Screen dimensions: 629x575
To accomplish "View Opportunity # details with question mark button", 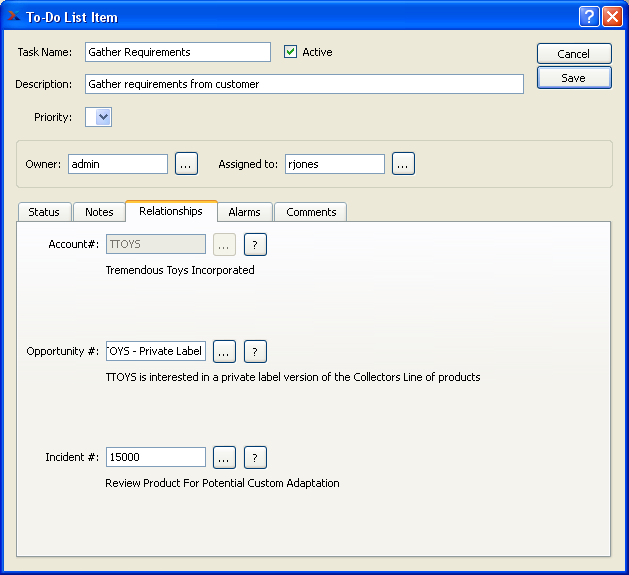I will pos(255,352).
